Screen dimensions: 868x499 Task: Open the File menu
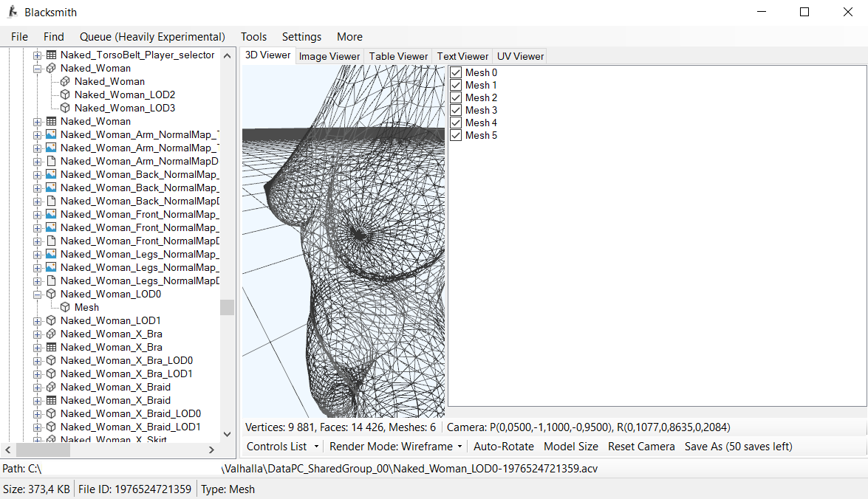19,36
